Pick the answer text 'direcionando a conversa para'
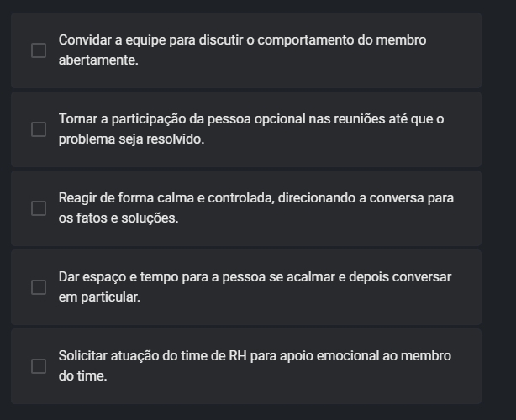Image resolution: width=516 pixels, height=420 pixels. tap(366, 198)
